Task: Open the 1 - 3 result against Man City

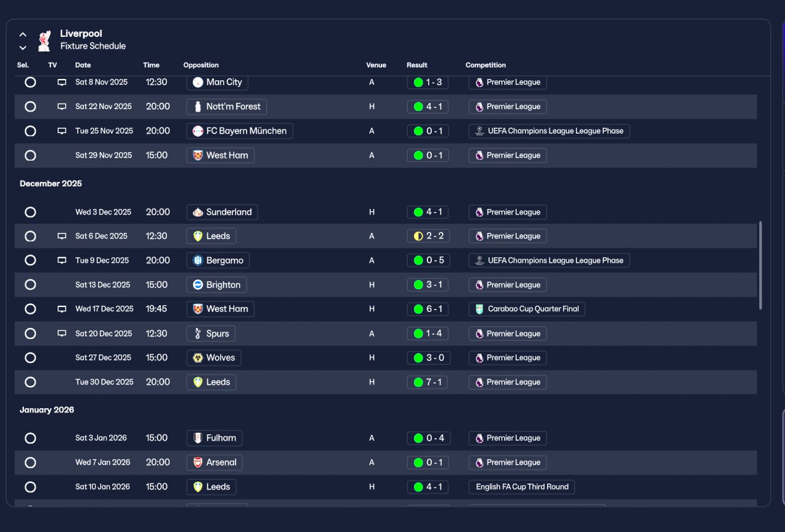Action: (428, 82)
